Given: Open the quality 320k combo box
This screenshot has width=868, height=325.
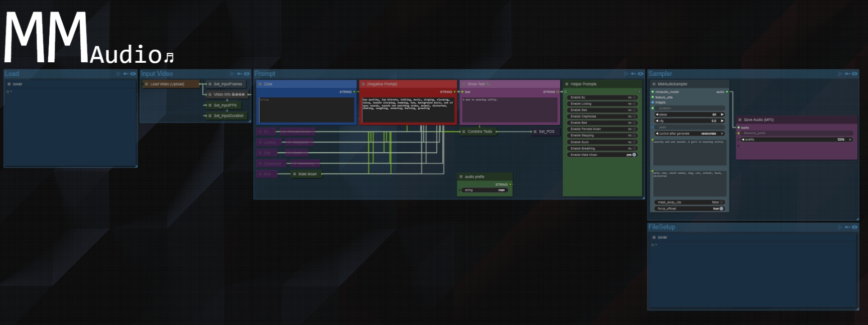Looking at the screenshot, I should (x=797, y=140).
